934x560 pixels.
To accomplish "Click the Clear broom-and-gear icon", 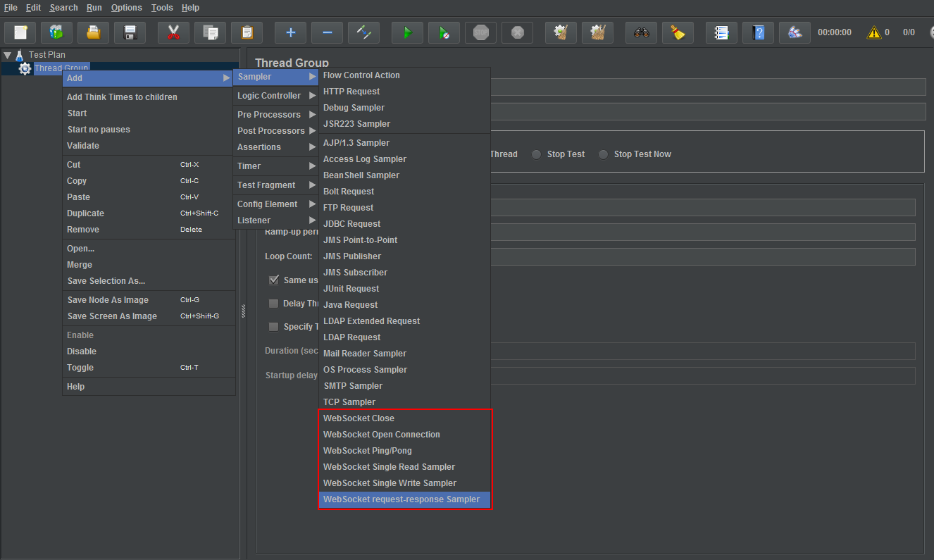I will click(x=561, y=32).
